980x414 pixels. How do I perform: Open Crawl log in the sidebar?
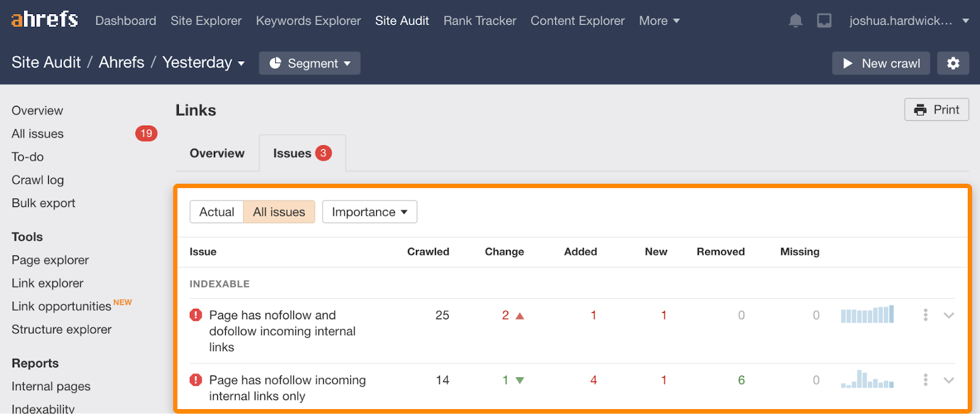pos(37,180)
